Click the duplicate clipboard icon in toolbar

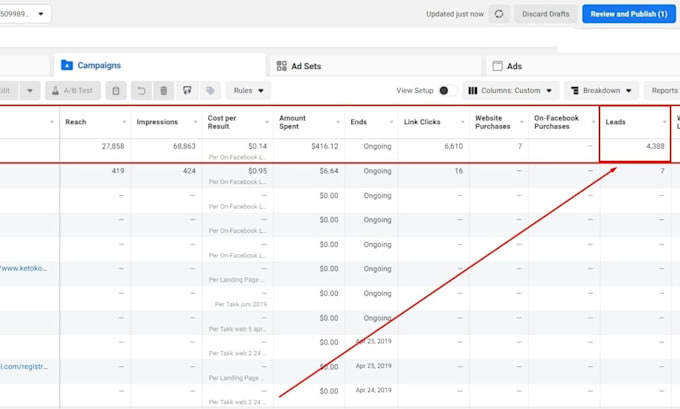[116, 91]
